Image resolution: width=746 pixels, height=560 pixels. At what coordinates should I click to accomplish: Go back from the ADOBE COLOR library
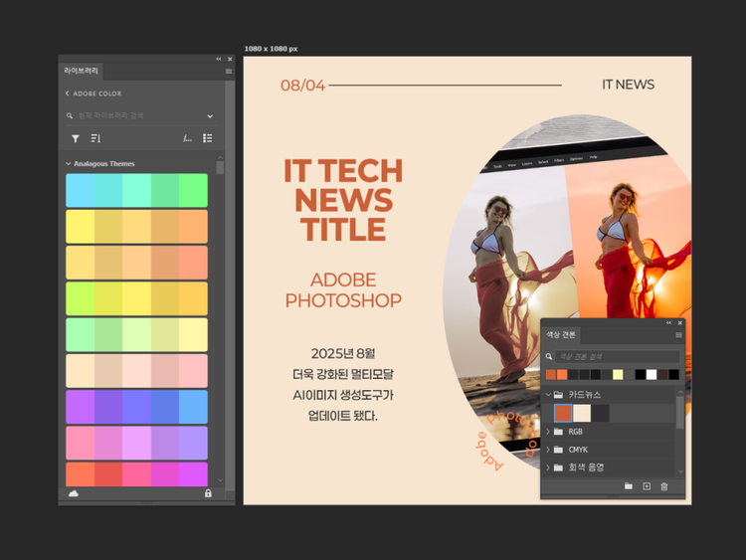coord(67,93)
